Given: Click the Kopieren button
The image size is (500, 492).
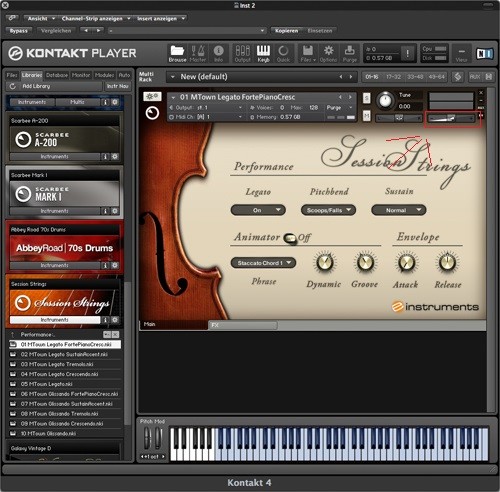Looking at the screenshot, I should click(286, 31).
